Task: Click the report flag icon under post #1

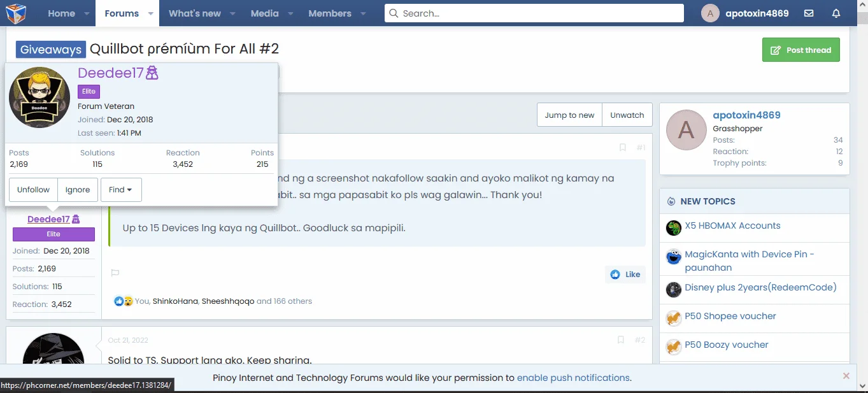Action: pyautogui.click(x=115, y=273)
